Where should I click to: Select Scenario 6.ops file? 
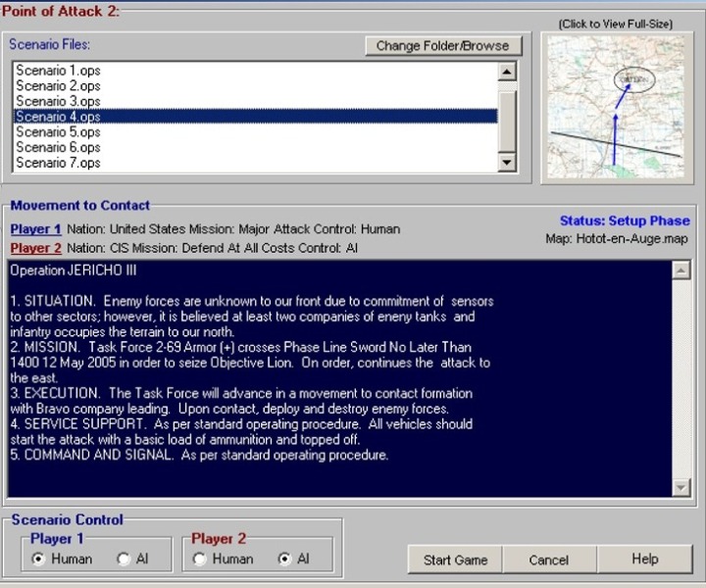click(x=59, y=148)
